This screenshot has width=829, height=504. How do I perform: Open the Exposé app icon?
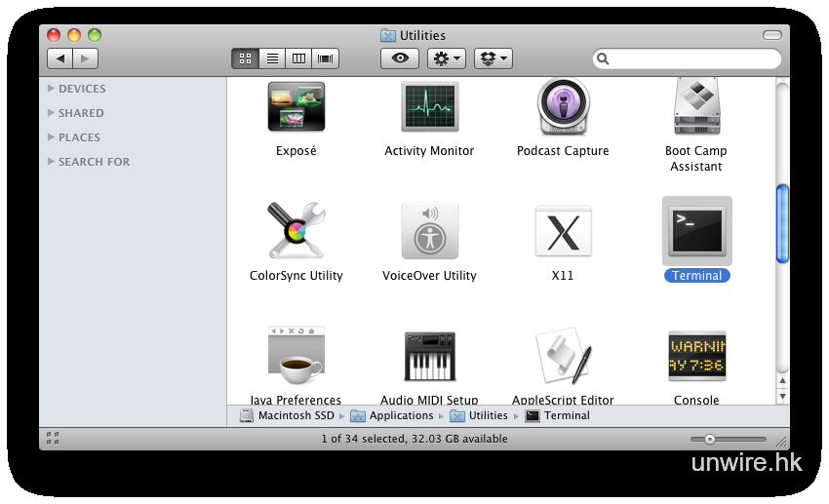click(296, 106)
